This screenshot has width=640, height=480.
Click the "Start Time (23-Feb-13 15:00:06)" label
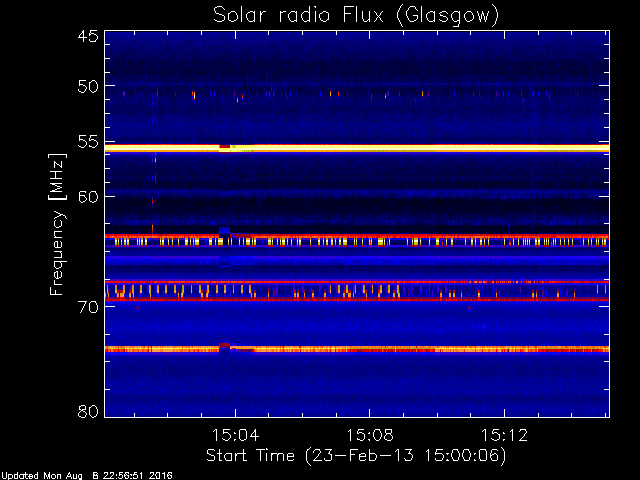[x=356, y=456]
